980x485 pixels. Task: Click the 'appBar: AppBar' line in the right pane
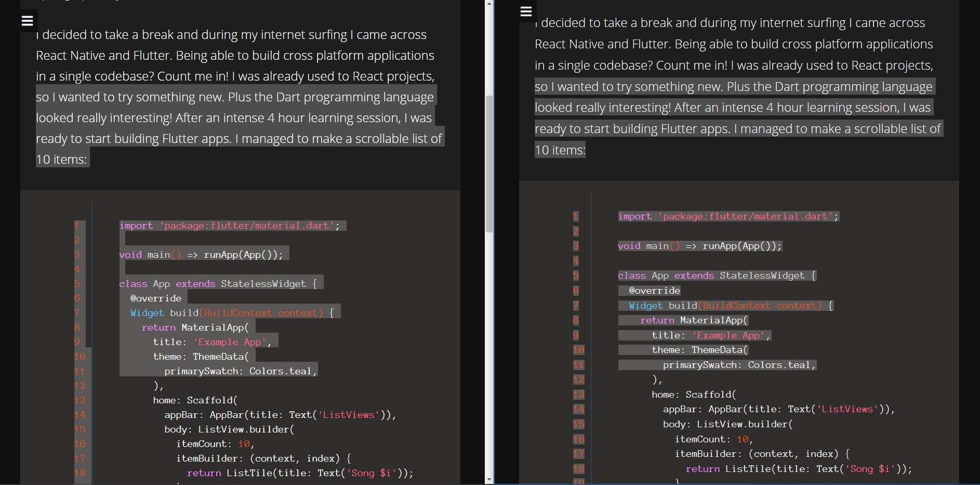click(x=779, y=409)
